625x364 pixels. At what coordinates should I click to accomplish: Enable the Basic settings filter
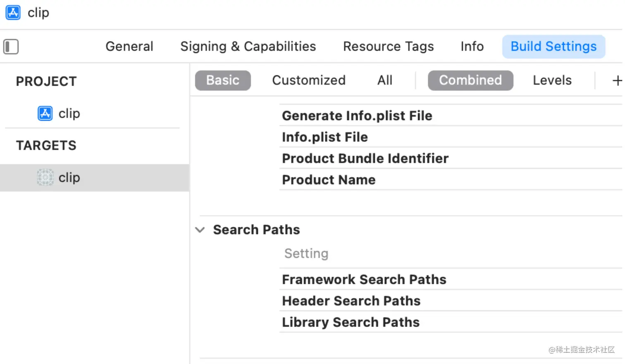pyautogui.click(x=223, y=80)
